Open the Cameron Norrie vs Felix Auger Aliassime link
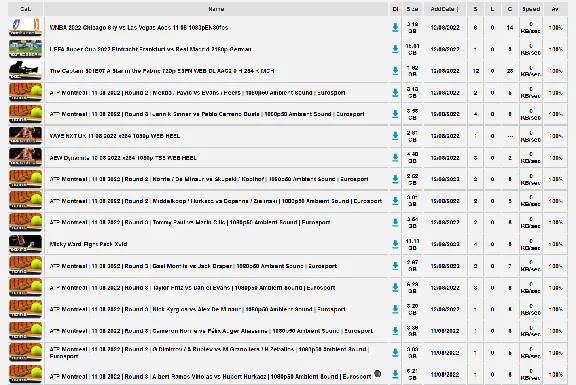Screen dimensions: 576x385 [211, 331]
